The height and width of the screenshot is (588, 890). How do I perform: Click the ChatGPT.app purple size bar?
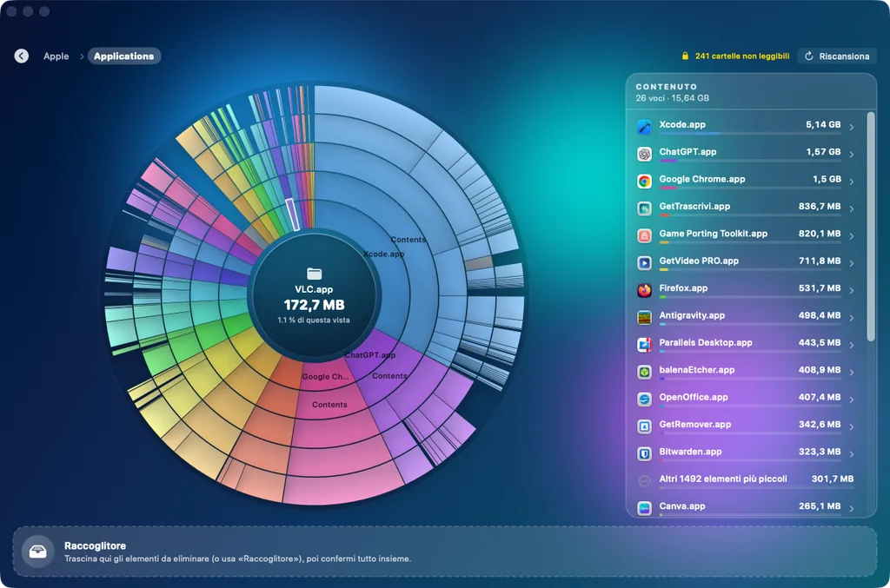point(668,161)
